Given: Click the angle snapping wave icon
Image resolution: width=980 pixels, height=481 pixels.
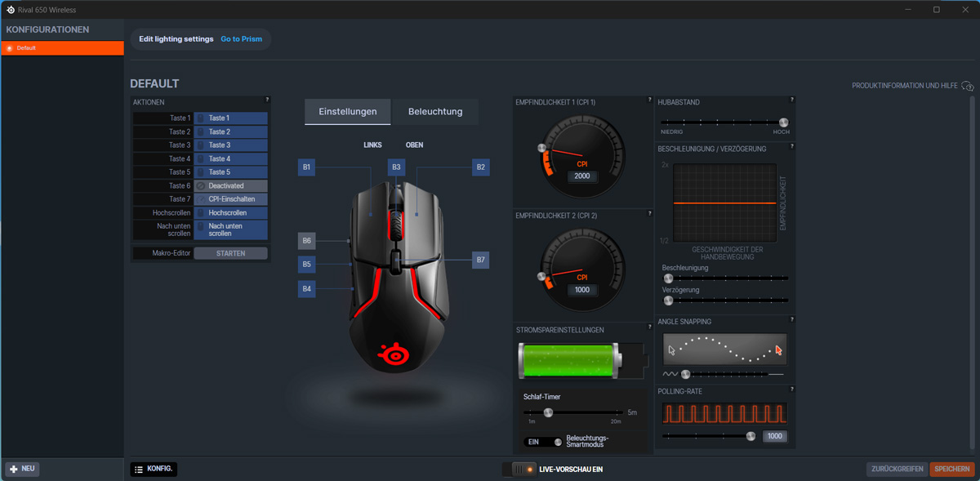Looking at the screenshot, I should click(x=670, y=374).
